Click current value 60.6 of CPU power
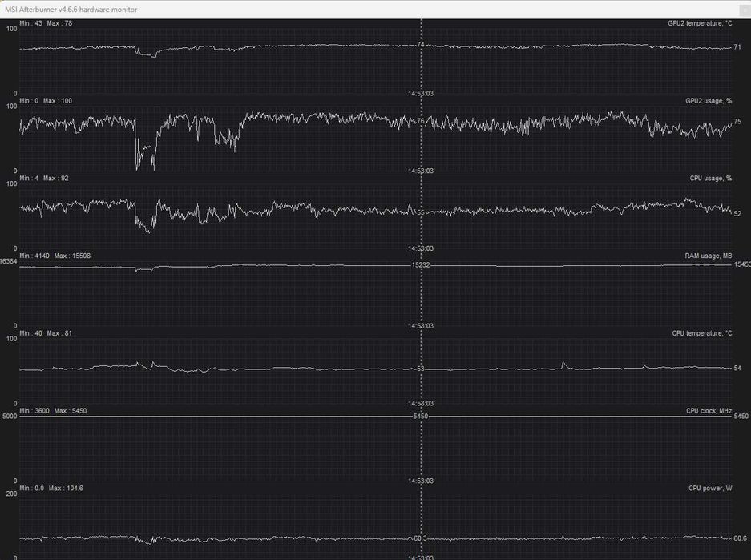 740,539
